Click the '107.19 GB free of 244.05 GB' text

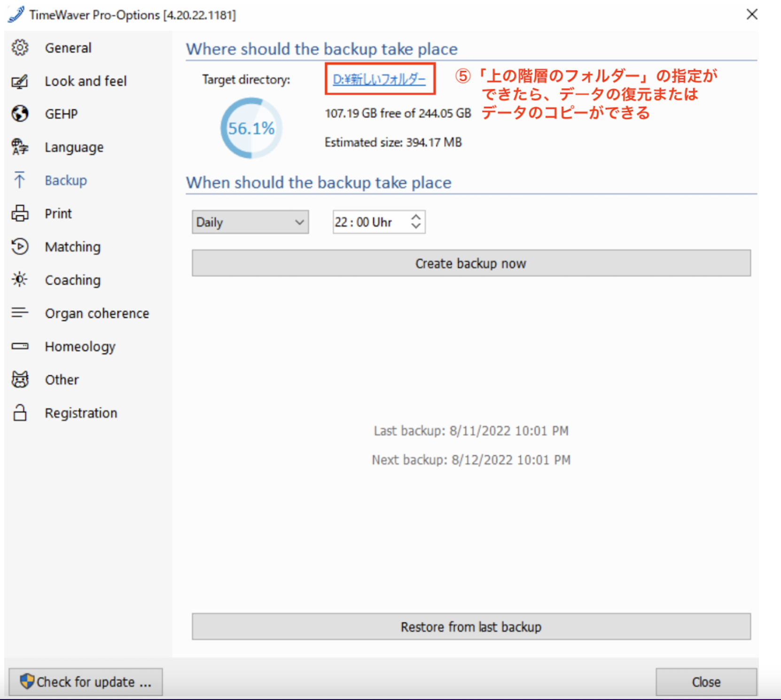(x=398, y=113)
